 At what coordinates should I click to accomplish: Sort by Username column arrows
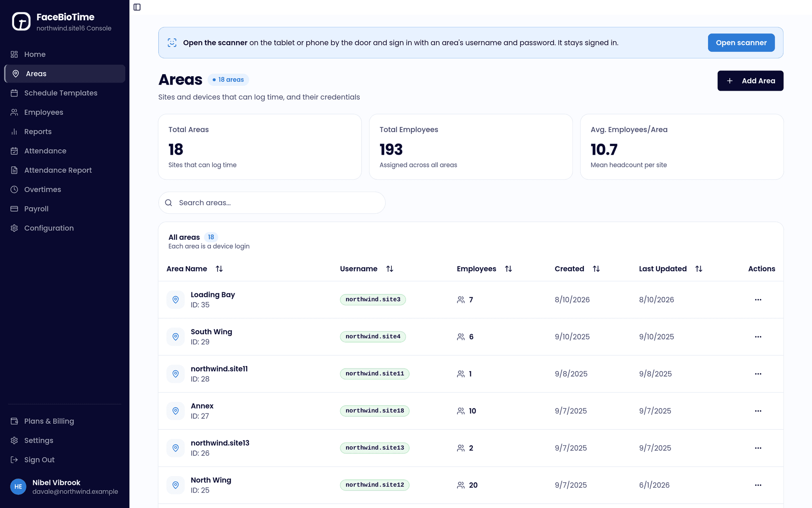coord(390,269)
